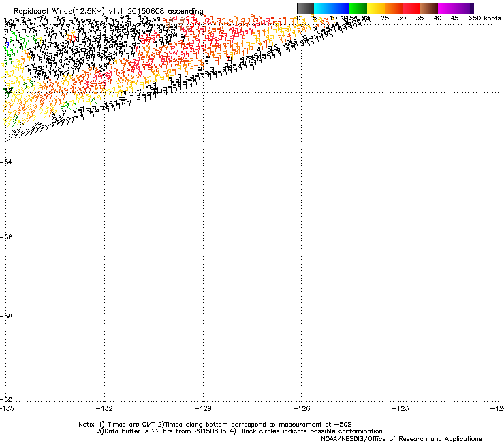The width and height of the screenshot is (504, 443).
Task: Click the '-126' longitude axis label
Action: click(x=302, y=408)
